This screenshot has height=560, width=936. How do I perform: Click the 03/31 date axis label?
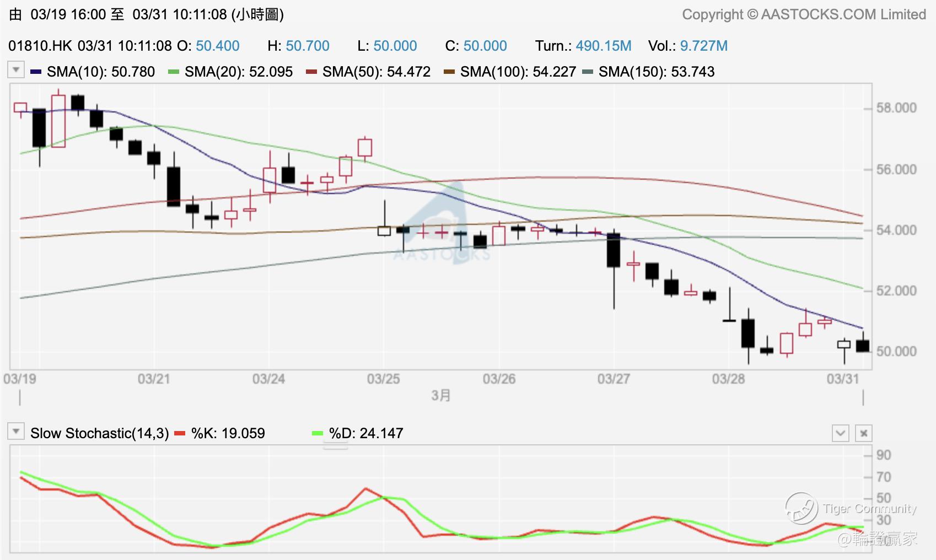click(x=843, y=379)
